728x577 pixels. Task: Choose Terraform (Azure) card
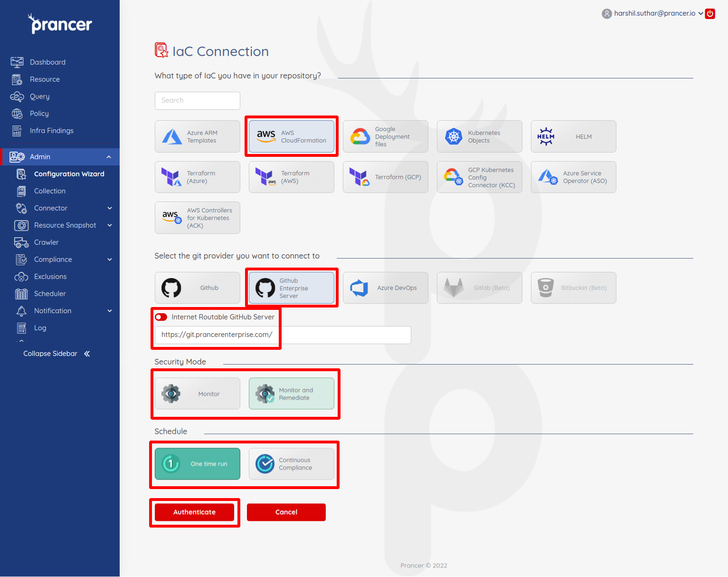[198, 177]
